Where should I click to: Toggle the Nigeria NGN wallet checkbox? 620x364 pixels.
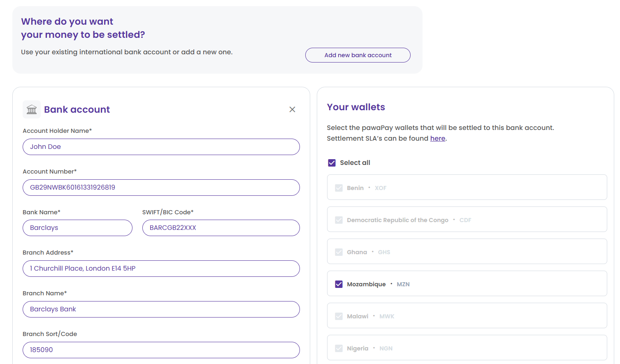(x=339, y=348)
